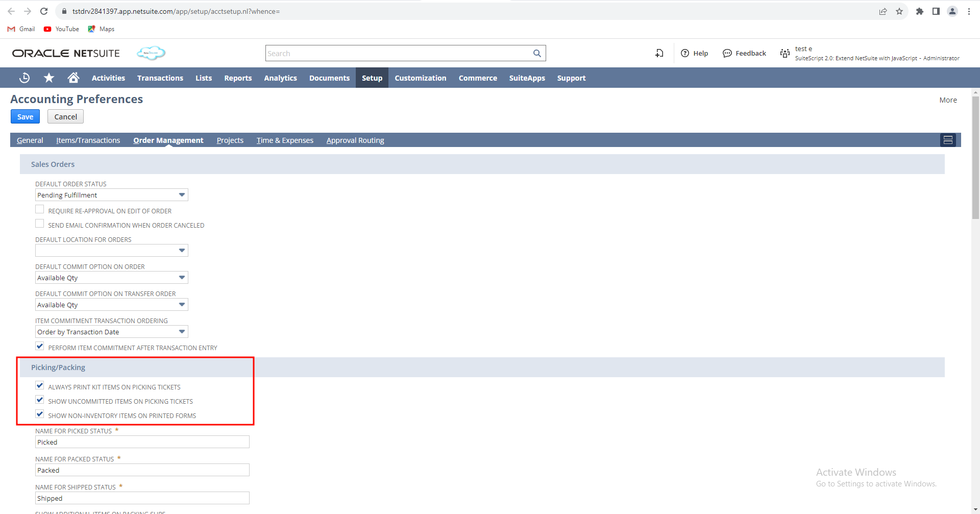
Task: Click the search magnifier icon
Action: [x=537, y=53]
